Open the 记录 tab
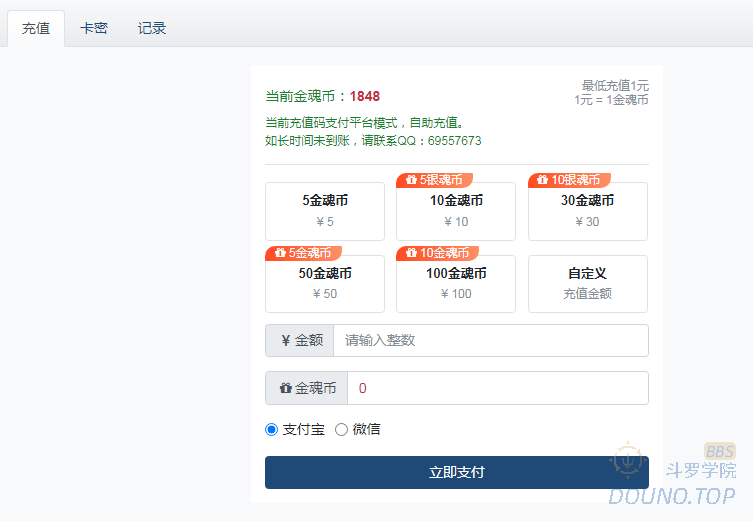753x521 pixels. pos(152,29)
